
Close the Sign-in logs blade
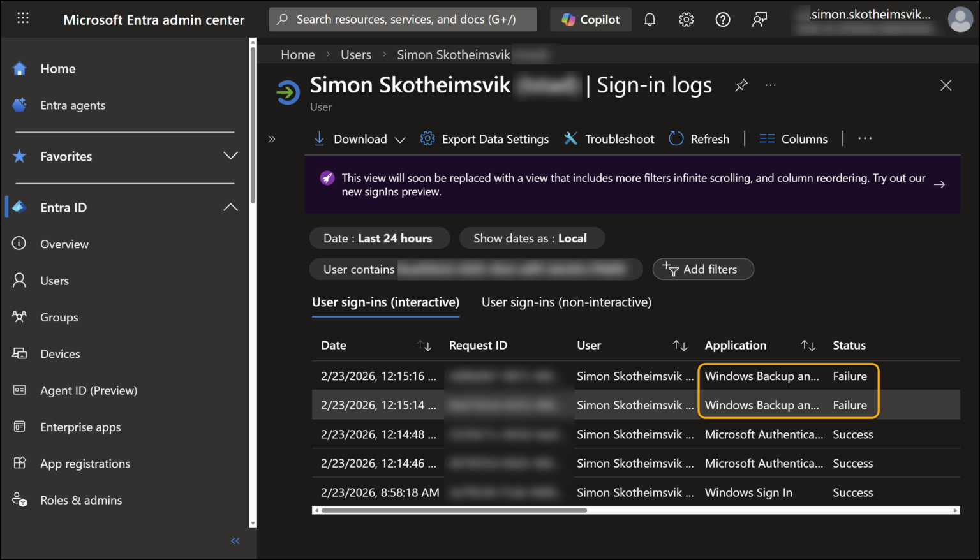click(x=946, y=85)
